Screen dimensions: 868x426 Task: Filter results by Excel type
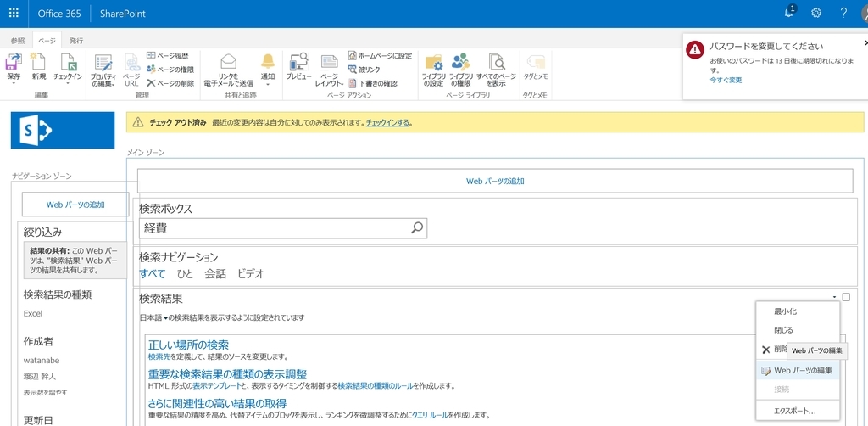[x=33, y=313]
